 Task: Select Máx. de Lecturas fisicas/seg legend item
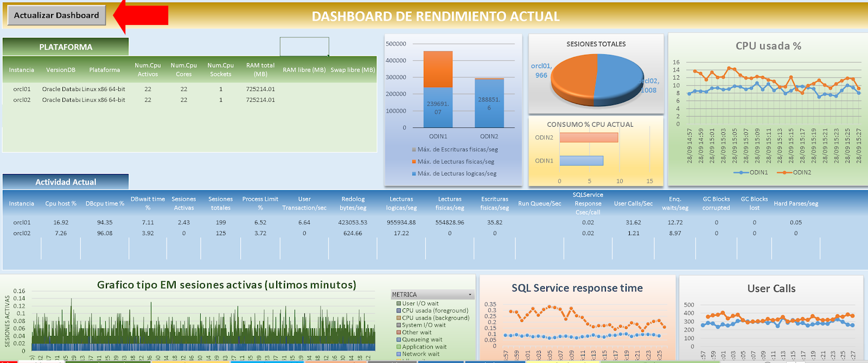(453, 161)
